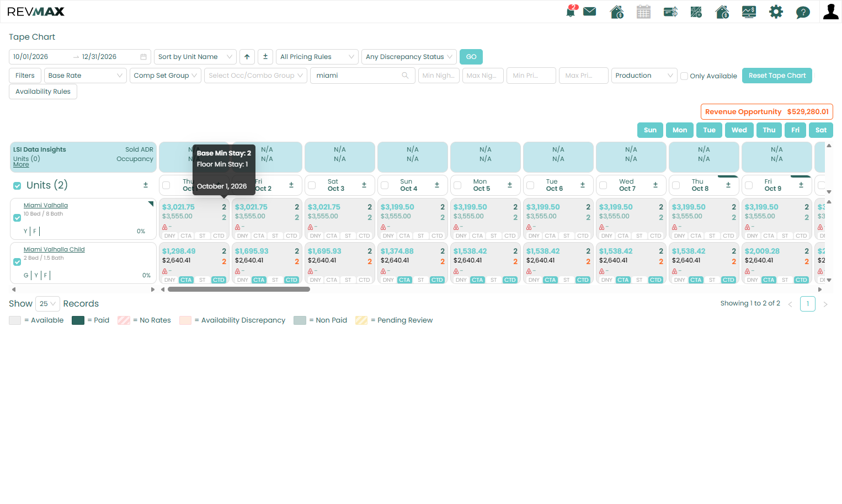Viewport: 842px width, 504px height.
Task: Click the search magnifier in miami field
Action: [x=406, y=76]
